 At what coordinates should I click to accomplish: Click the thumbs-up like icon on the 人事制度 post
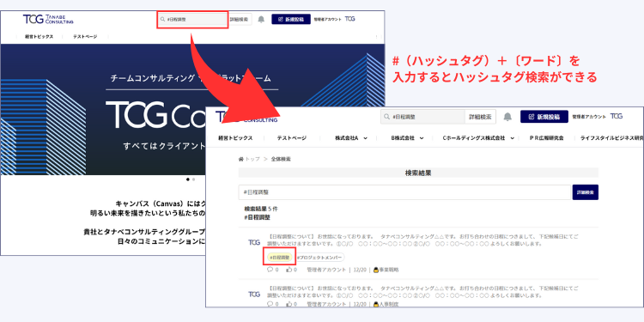tap(289, 304)
